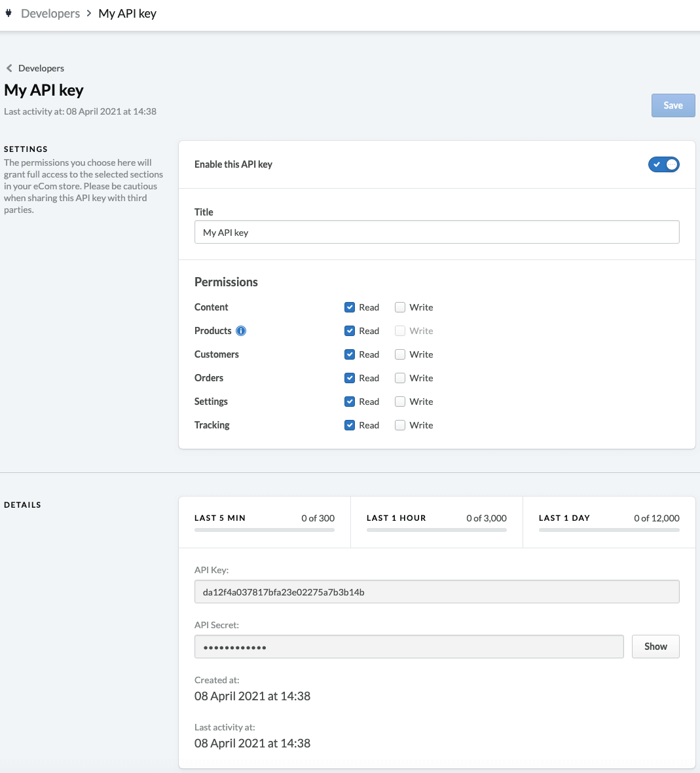This screenshot has width=700, height=773.
Task: Click the 'Enable this API key' label
Action: click(x=234, y=164)
